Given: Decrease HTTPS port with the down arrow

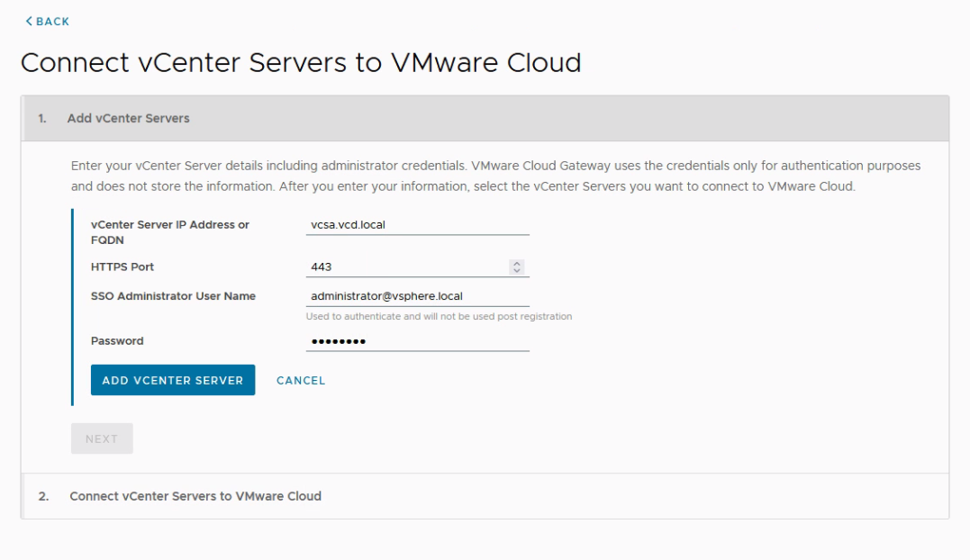Looking at the screenshot, I should coord(516,271).
